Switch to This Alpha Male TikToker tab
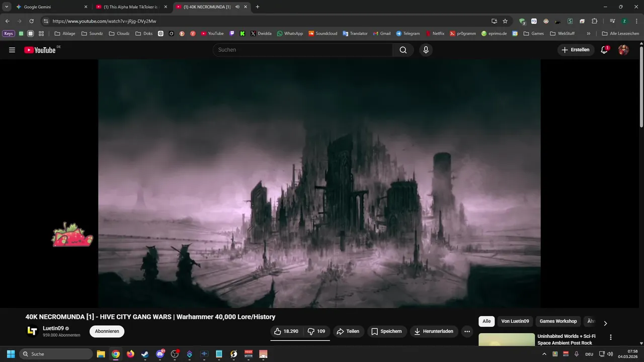This screenshot has width=644, height=362. pyautogui.click(x=132, y=7)
